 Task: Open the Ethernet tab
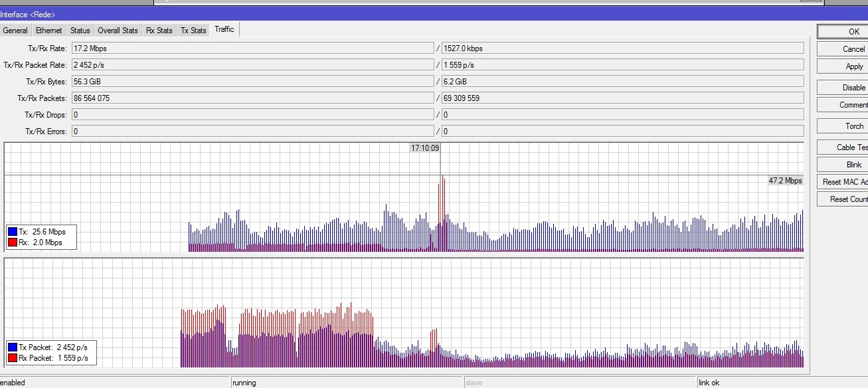point(49,31)
